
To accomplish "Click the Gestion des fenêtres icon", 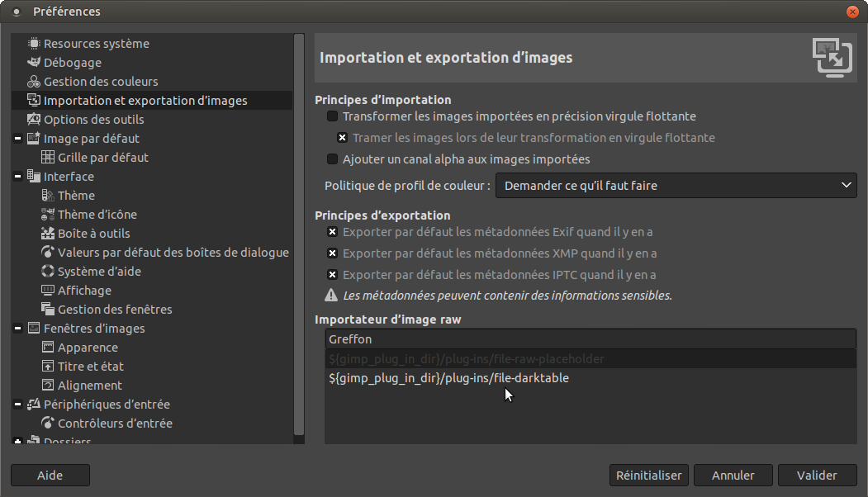I will pos(48,310).
